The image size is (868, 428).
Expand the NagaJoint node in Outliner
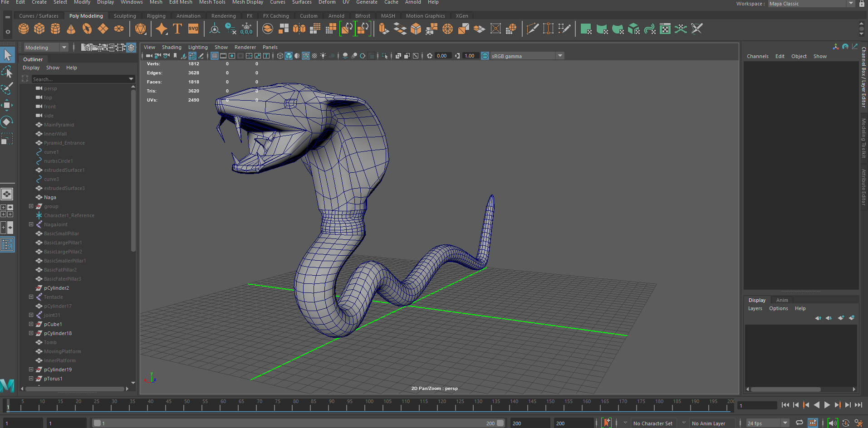(31, 224)
